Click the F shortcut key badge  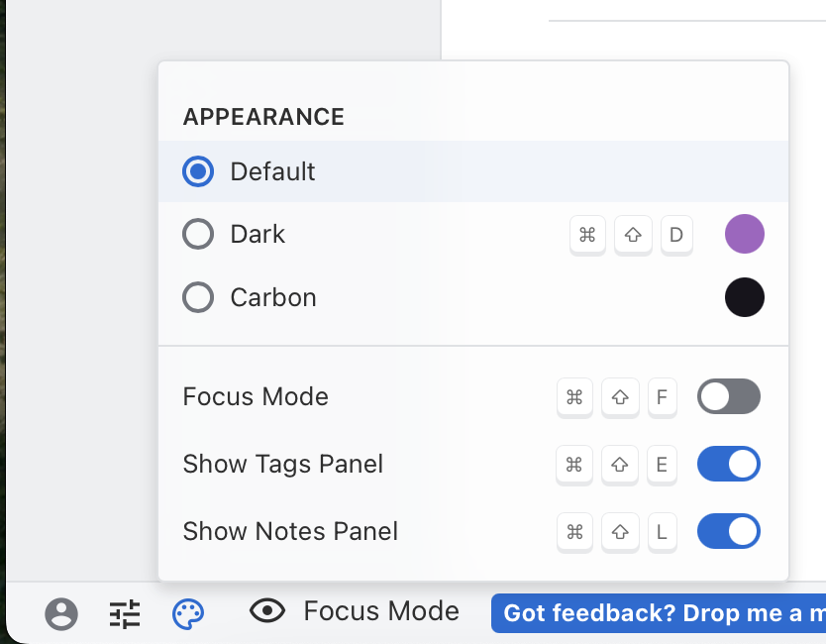coord(663,397)
